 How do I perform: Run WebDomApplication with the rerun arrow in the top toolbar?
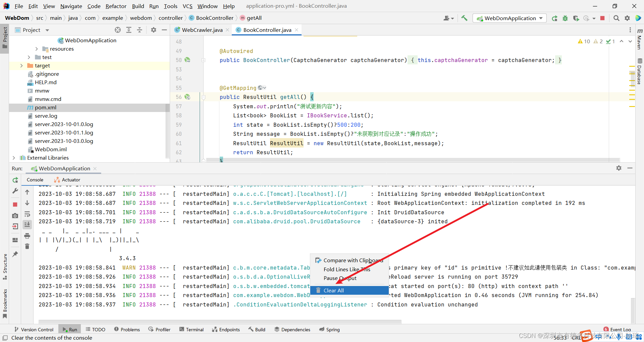tap(555, 18)
